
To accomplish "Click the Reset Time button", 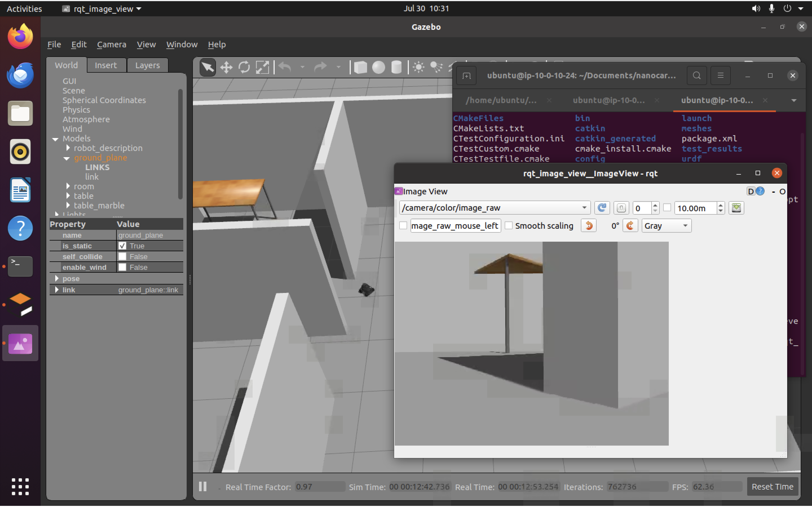I will pyautogui.click(x=772, y=486).
